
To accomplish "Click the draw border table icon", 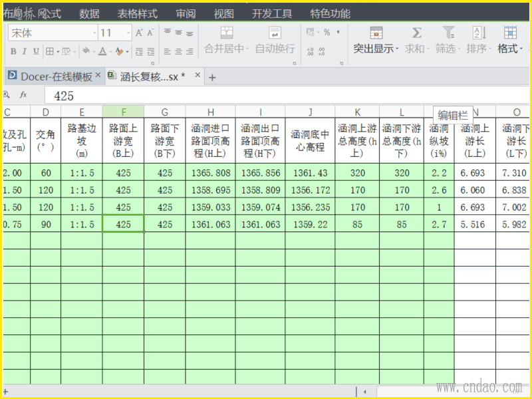I will 66,51.
